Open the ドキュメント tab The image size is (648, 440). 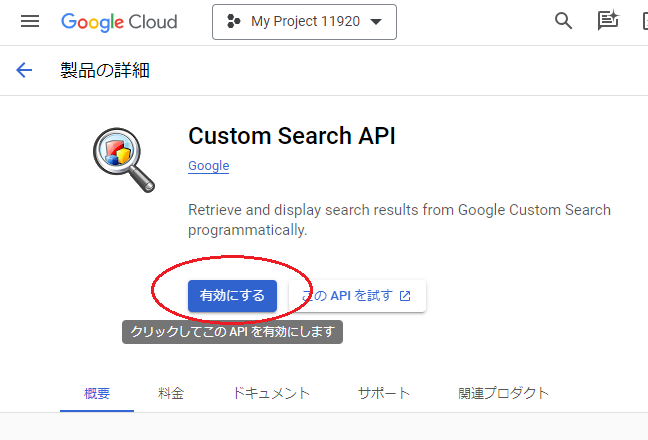271,393
